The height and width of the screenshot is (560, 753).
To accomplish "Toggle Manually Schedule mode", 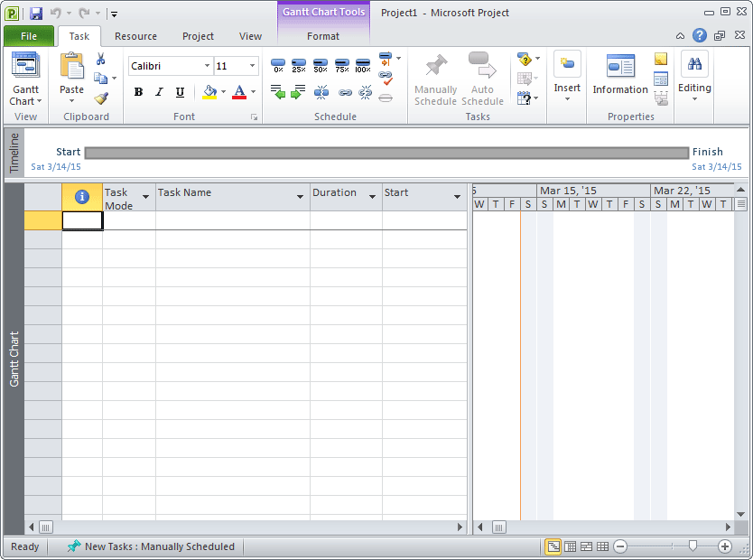I will (x=435, y=79).
